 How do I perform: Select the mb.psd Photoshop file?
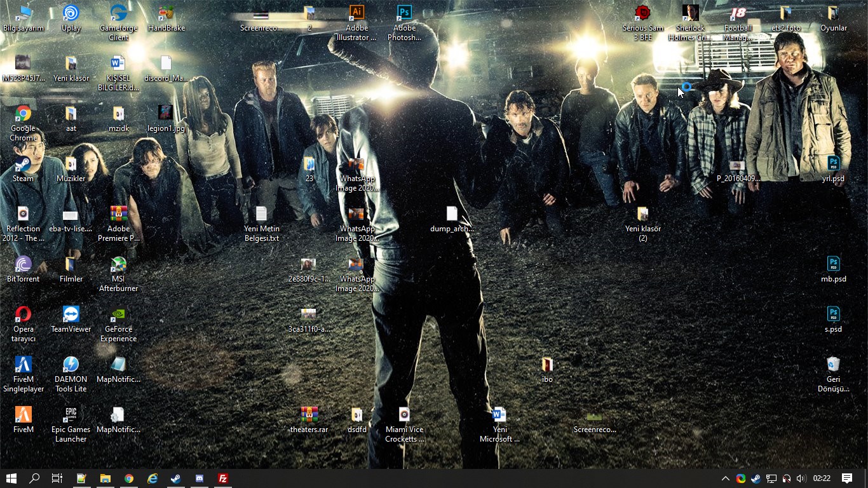tap(833, 269)
